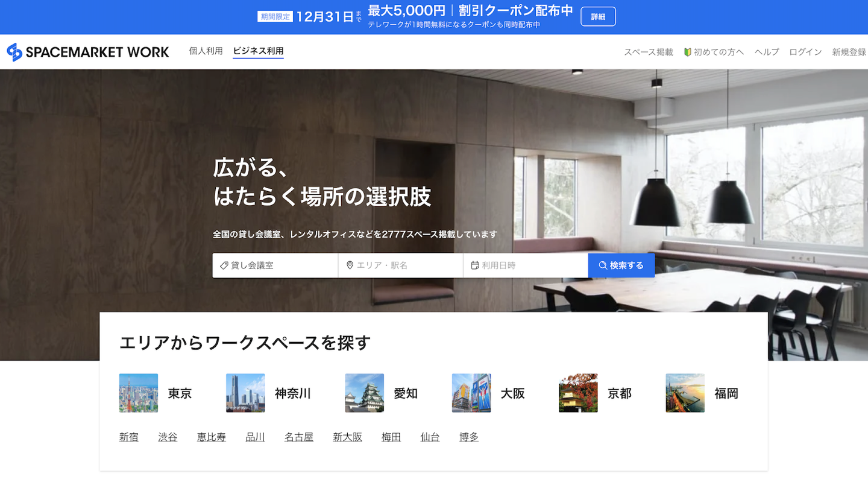Open the 新宿 station link
This screenshot has height=488, width=868.
tap(129, 437)
